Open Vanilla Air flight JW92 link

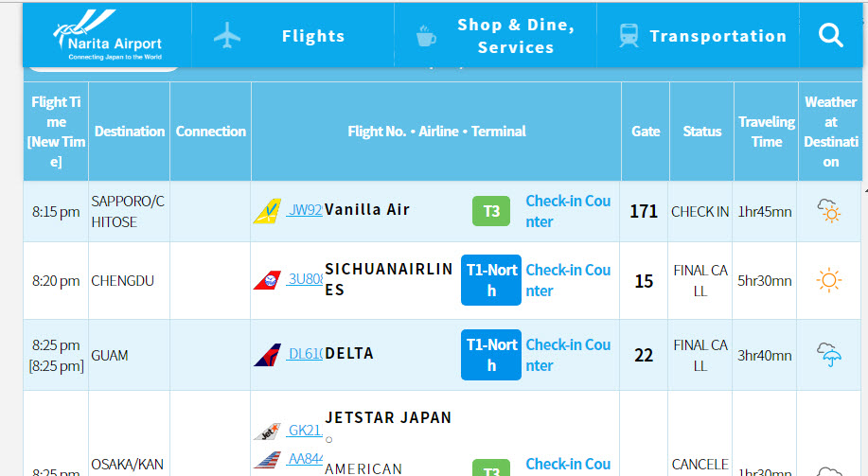coord(305,210)
